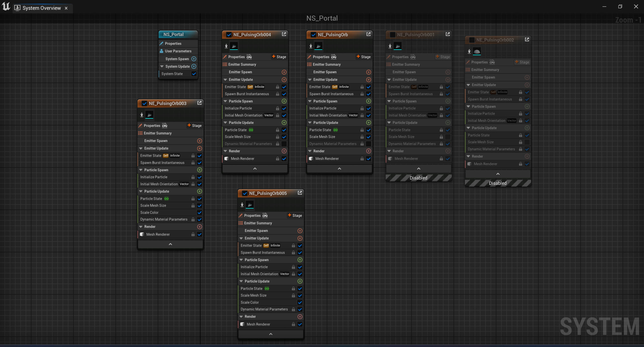
Task: Toggle NE_PulsingOrb004 emitter enabled checkbox
Action: click(x=229, y=34)
